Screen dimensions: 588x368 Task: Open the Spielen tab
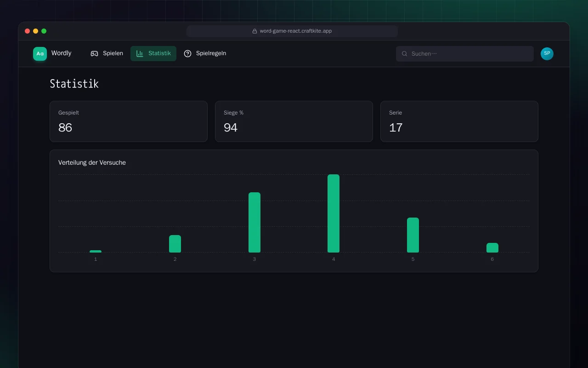pyautogui.click(x=107, y=54)
